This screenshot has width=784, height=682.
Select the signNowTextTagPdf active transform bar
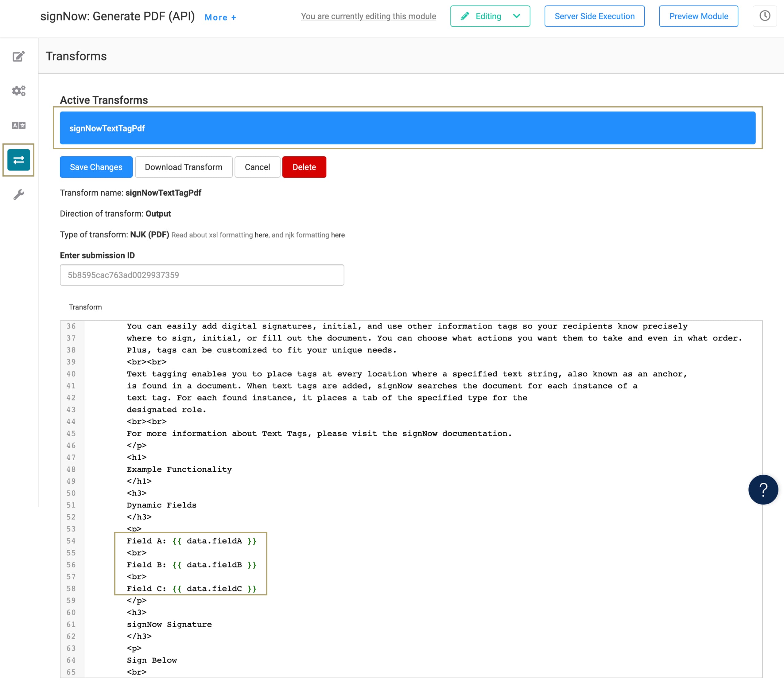[x=407, y=128]
